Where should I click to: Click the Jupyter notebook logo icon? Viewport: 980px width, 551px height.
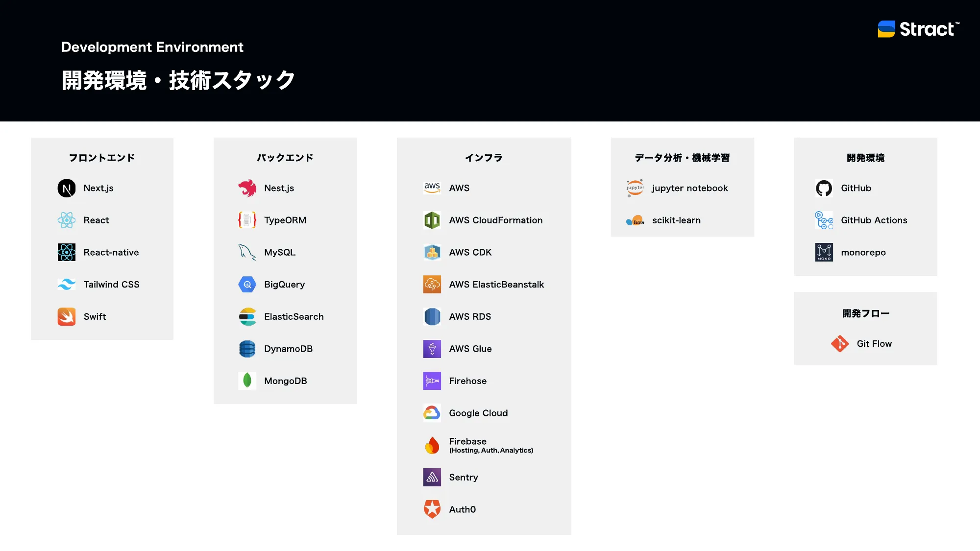[636, 188]
